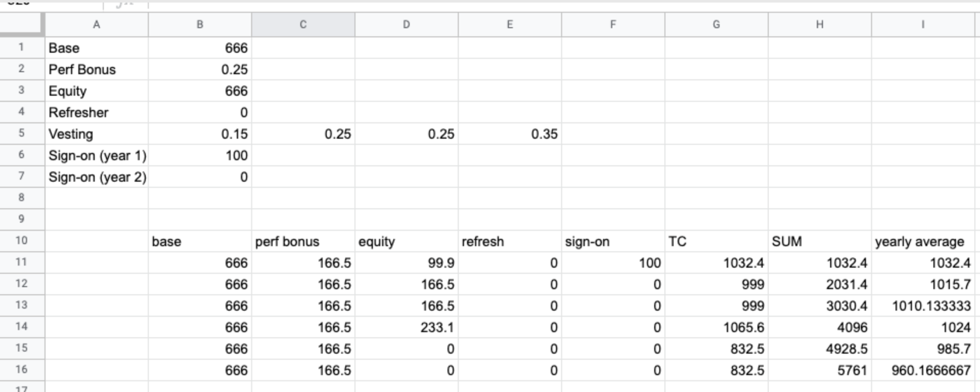Image resolution: width=980 pixels, height=392 pixels.
Task: Click the column H header
Action: click(x=819, y=25)
